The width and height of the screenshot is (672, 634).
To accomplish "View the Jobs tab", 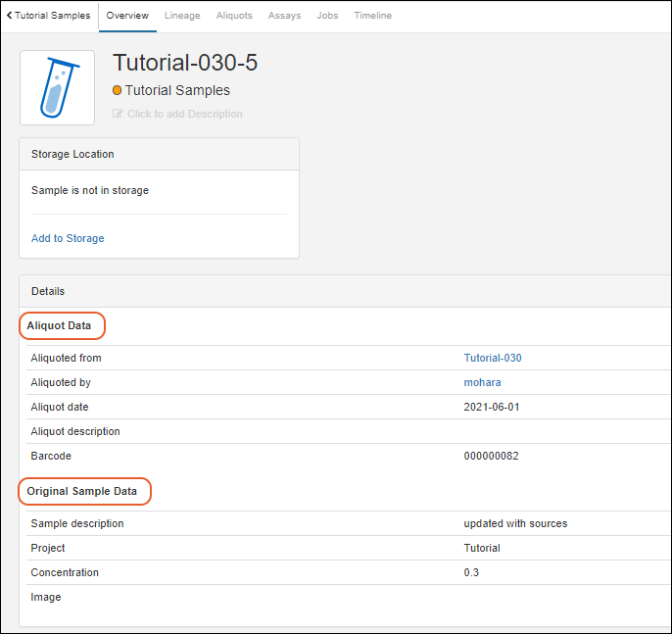I will coord(327,16).
